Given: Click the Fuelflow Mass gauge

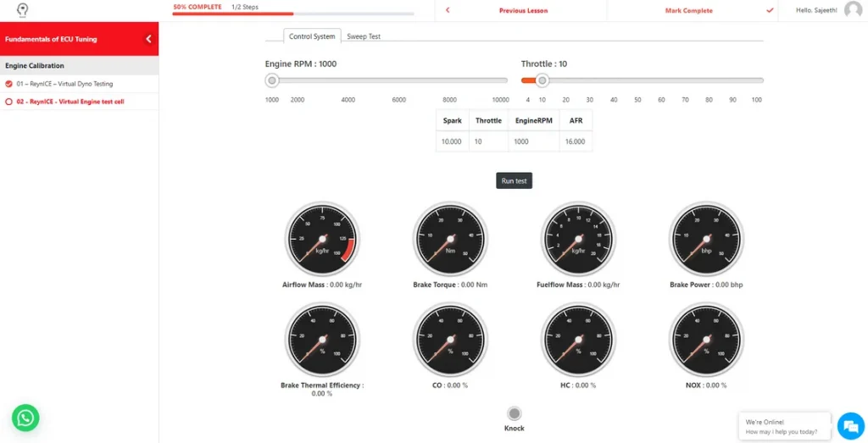Looking at the screenshot, I should tap(578, 239).
